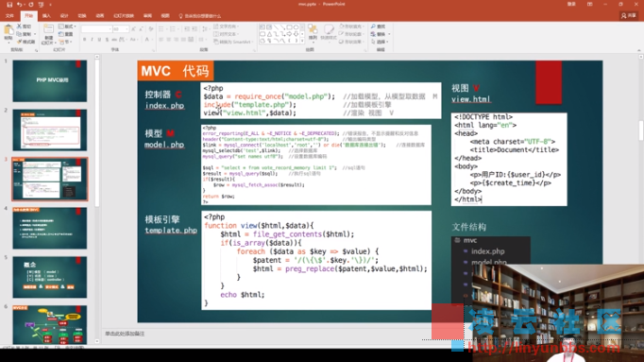Start slideshow from the quick access toolbar

coord(41,5)
